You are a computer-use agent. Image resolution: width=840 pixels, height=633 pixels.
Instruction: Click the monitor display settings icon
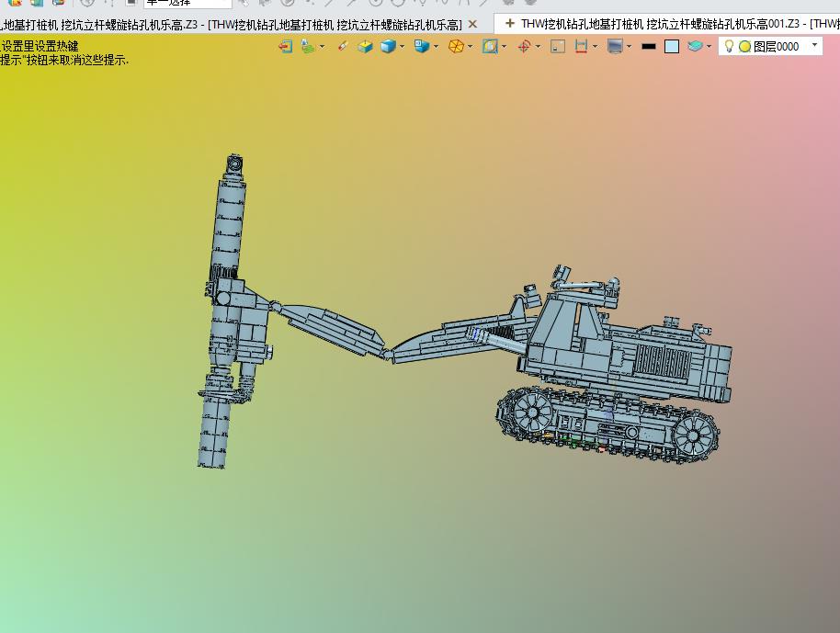point(615,47)
